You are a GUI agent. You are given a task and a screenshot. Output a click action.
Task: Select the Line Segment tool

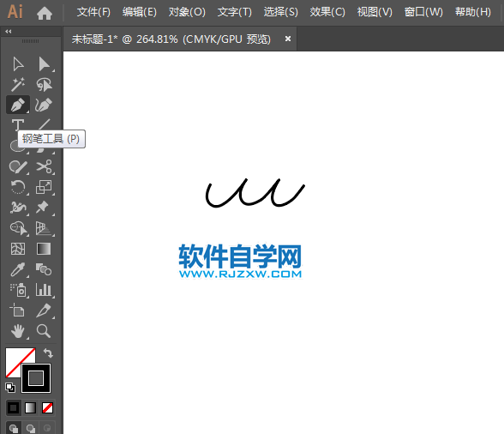[45, 124]
